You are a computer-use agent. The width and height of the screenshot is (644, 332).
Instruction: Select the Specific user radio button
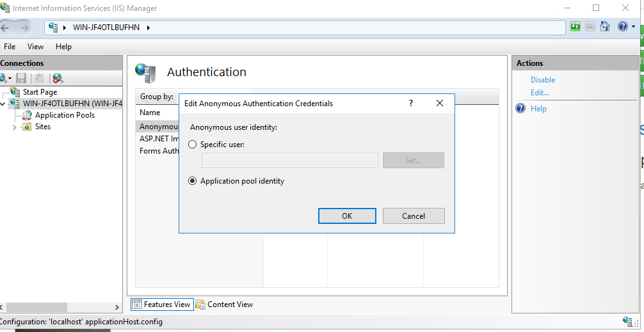click(x=193, y=145)
